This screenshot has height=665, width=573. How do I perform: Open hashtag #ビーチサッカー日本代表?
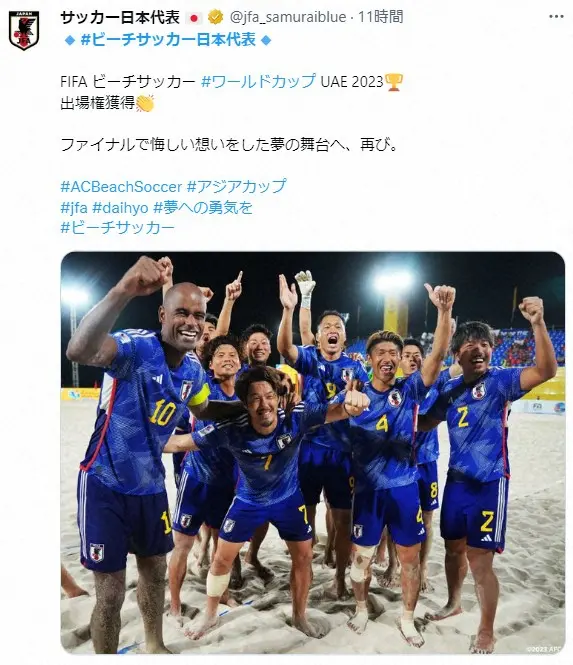point(168,40)
